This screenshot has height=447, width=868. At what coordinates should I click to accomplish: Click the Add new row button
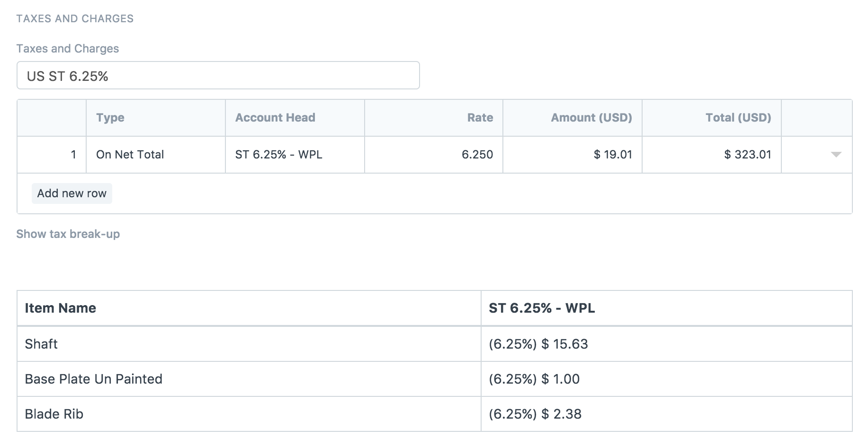72,193
